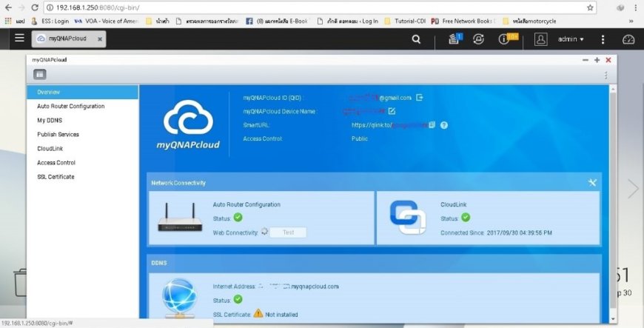Image resolution: width=644 pixels, height=328 pixels.
Task: Click the sign-out icon next to QID email
Action: click(x=419, y=98)
